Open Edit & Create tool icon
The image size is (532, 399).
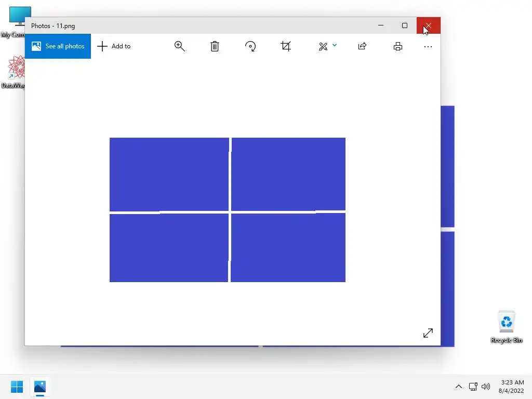[323, 46]
